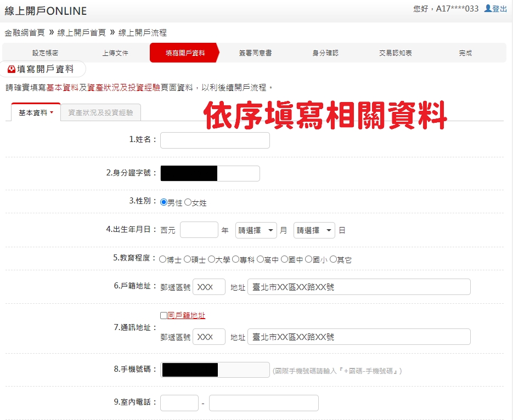Choose 大學 as education level
513x420 pixels.
point(211,259)
